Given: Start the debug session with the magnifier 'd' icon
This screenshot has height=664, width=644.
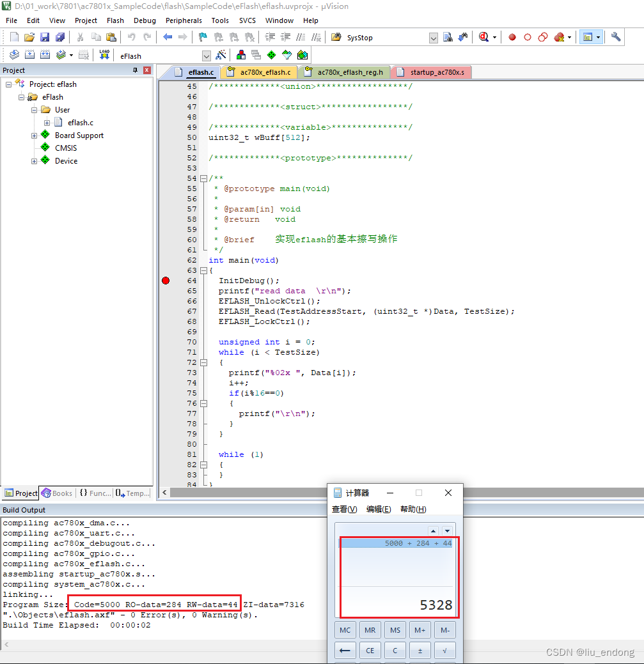Looking at the screenshot, I should click(x=484, y=37).
